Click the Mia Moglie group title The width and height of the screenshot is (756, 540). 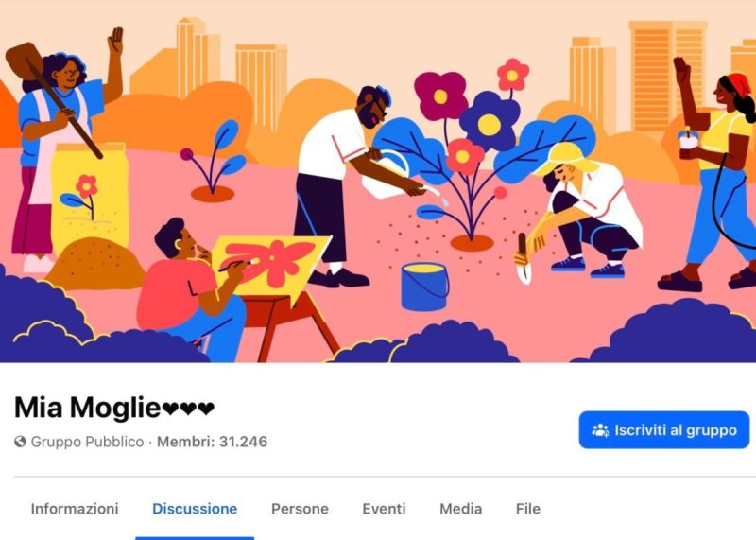coord(87,408)
